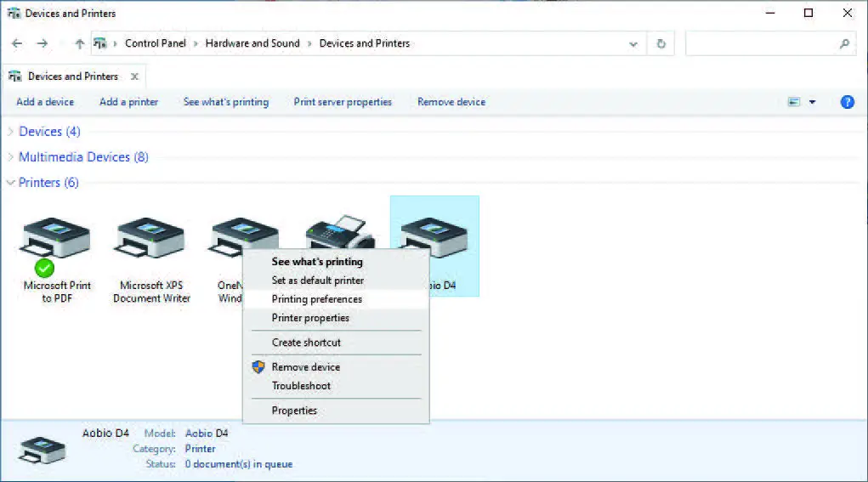This screenshot has width=868, height=482.
Task: Click the search magnifier icon
Action: pos(844,43)
